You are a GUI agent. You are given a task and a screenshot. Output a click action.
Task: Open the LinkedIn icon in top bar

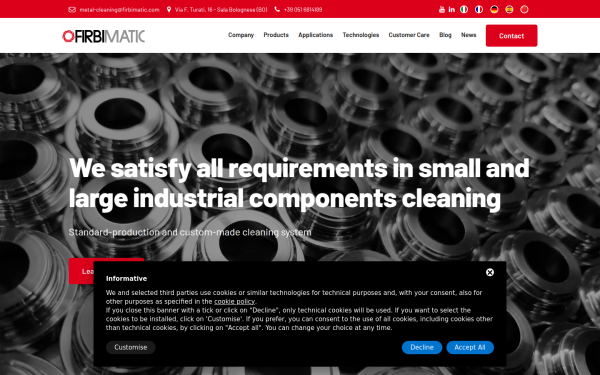(x=452, y=10)
